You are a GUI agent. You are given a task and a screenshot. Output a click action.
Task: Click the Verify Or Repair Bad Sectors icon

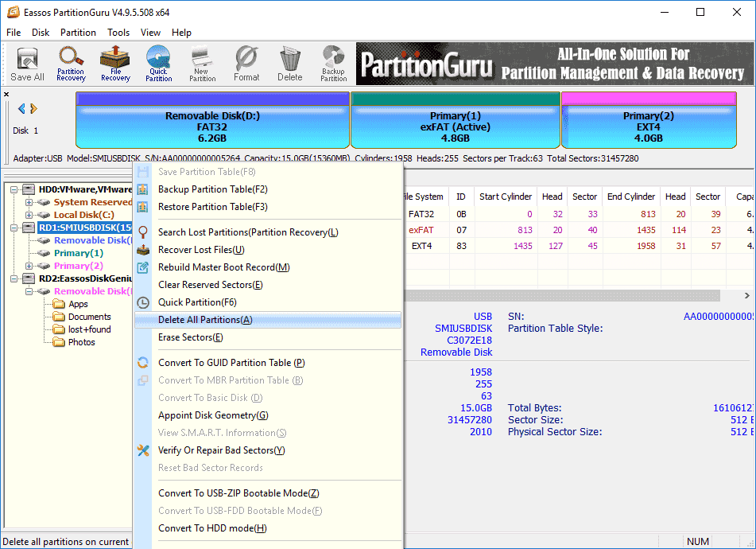(x=143, y=450)
